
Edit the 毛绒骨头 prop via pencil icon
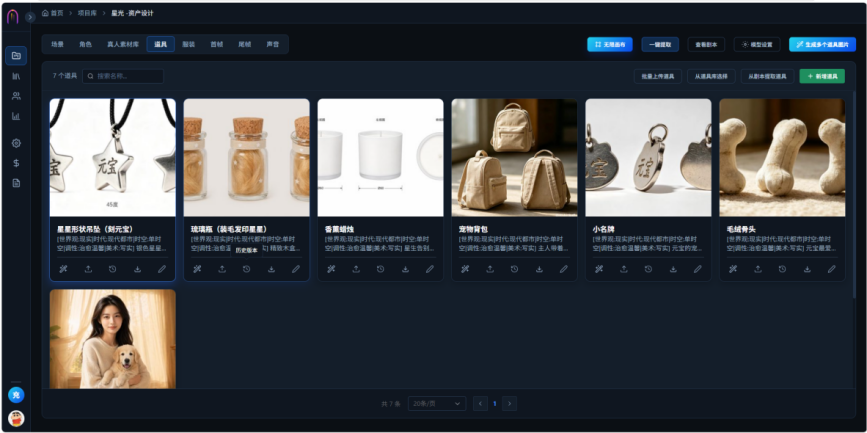832,269
